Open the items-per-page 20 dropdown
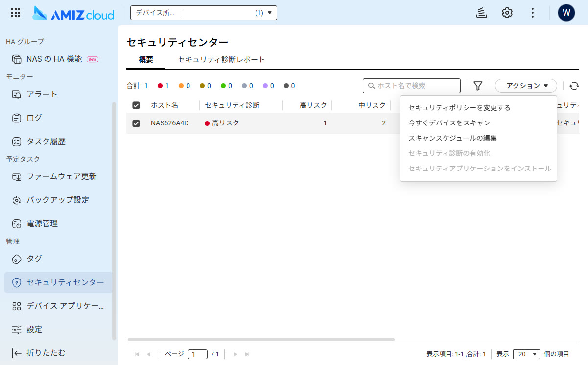This screenshot has height=365, width=588. tap(526, 354)
